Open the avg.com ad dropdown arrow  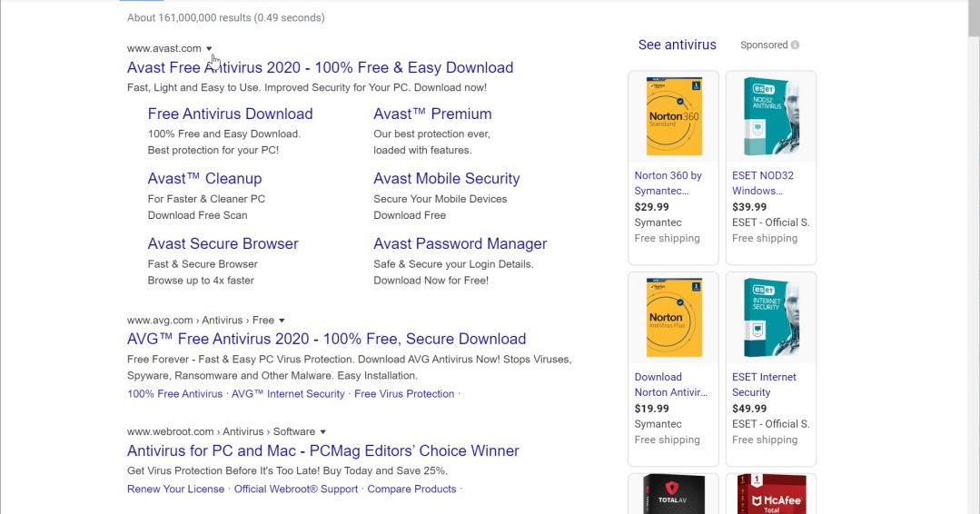point(282,321)
